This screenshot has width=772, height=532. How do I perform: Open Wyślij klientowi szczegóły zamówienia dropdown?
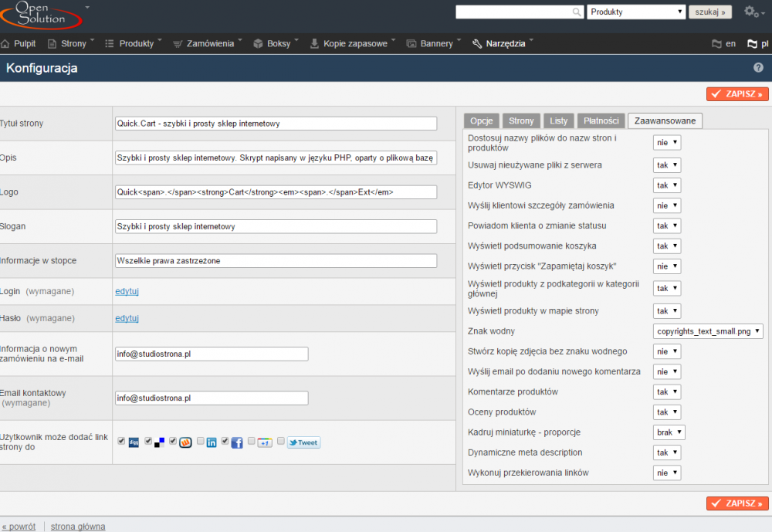[667, 205]
